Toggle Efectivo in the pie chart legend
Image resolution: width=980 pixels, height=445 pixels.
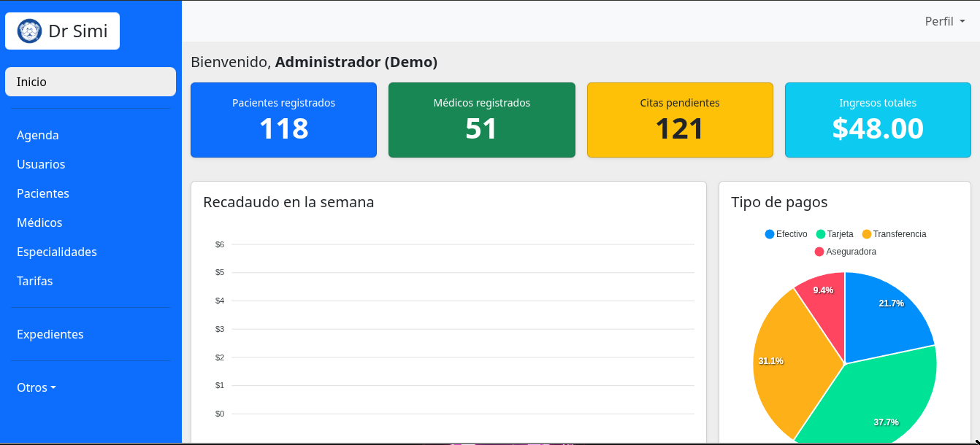point(786,234)
